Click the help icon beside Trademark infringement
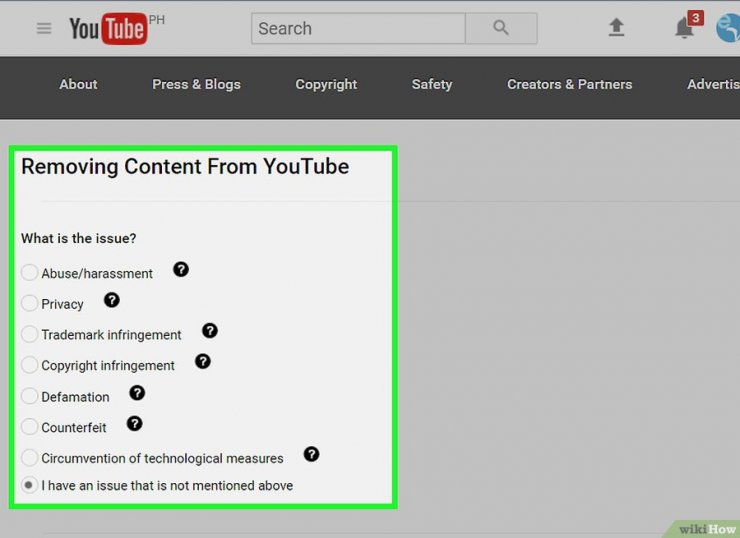The width and height of the screenshot is (740, 538). click(210, 331)
